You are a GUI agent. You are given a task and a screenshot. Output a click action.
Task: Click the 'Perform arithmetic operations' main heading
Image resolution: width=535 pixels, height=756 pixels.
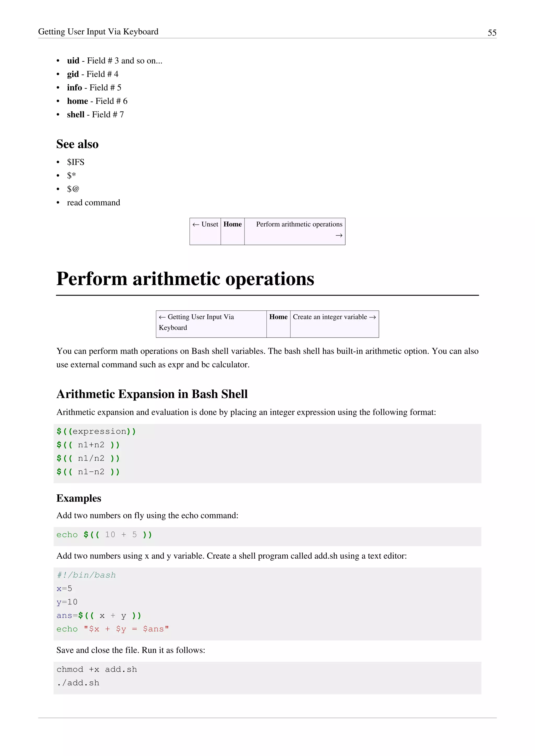click(185, 279)
